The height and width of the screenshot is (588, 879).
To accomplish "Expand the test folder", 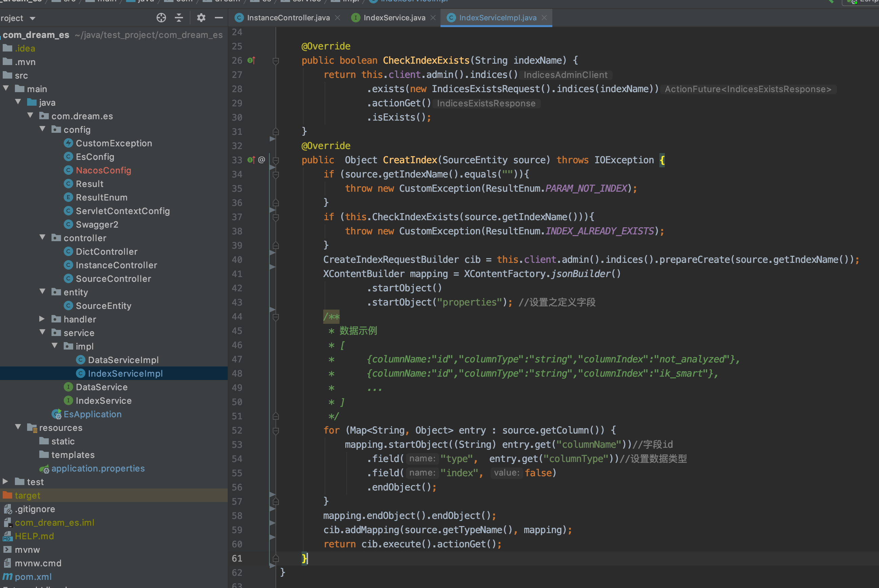I will pyautogui.click(x=6, y=481).
